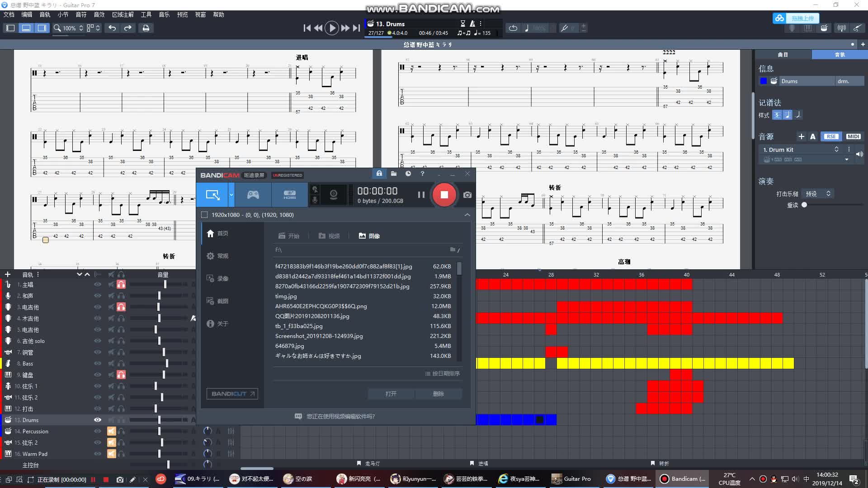Click Bandicam screenshot camera icon
The height and width of the screenshot is (488, 868).
pyautogui.click(x=467, y=195)
